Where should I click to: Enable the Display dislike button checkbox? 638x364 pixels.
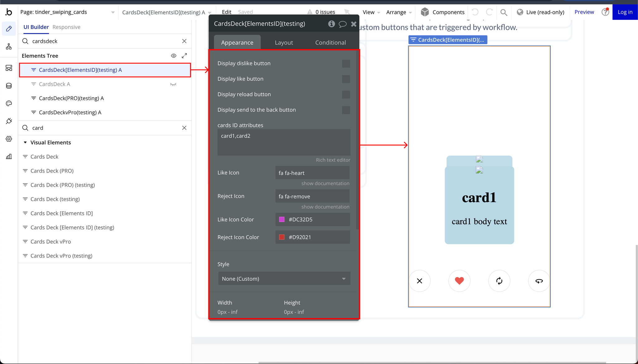(x=346, y=63)
